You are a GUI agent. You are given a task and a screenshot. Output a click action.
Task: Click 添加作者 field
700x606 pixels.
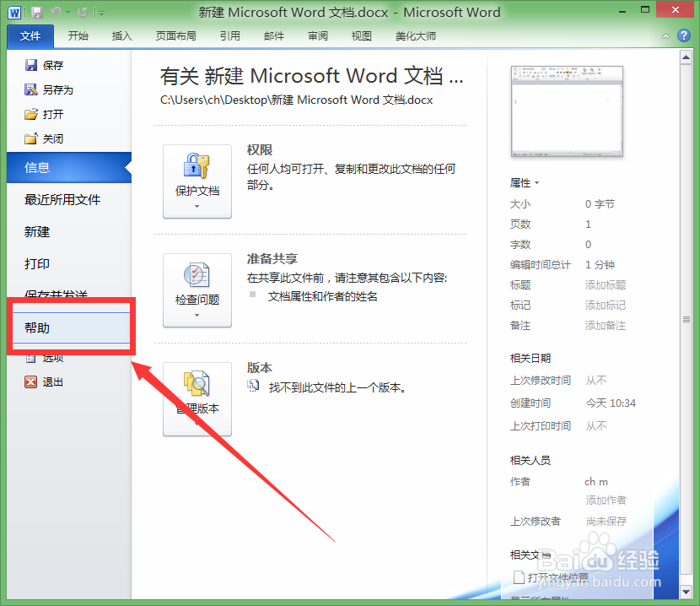tap(606, 500)
